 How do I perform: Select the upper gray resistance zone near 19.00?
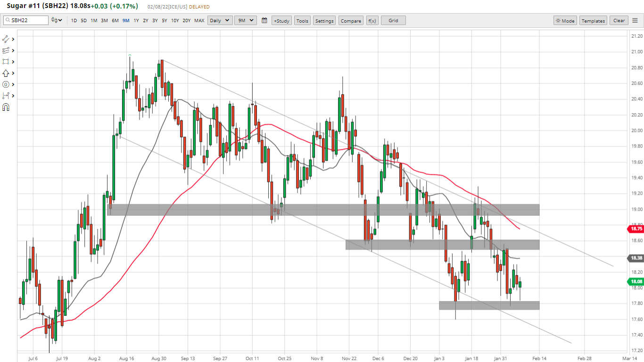(x=323, y=210)
